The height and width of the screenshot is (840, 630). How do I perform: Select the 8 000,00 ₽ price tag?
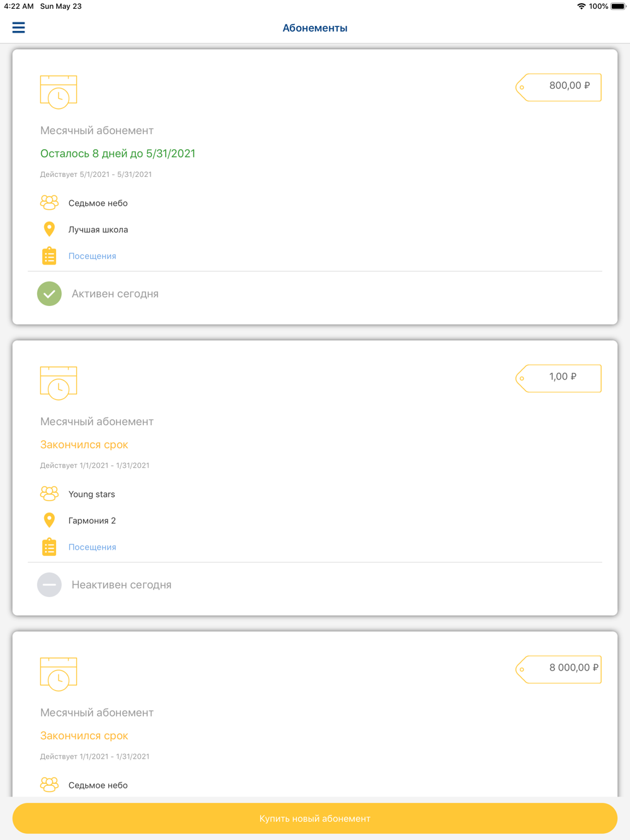[558, 669]
